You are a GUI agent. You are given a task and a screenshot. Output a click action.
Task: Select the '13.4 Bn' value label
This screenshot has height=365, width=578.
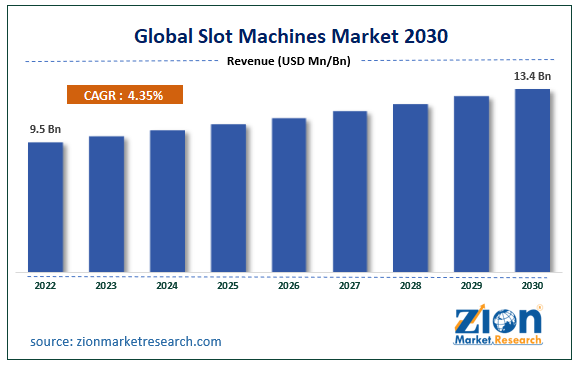[x=532, y=76]
